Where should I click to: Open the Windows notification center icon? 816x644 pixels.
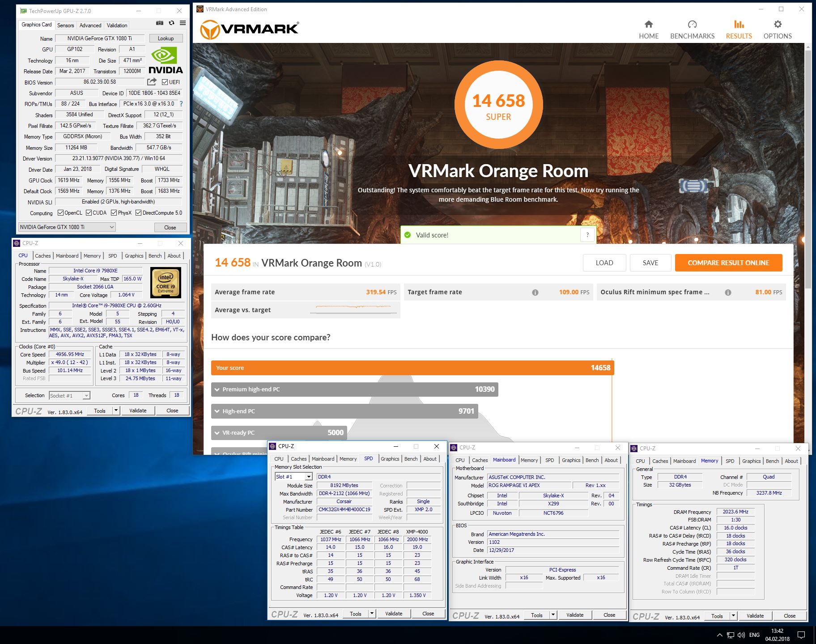coord(801,635)
